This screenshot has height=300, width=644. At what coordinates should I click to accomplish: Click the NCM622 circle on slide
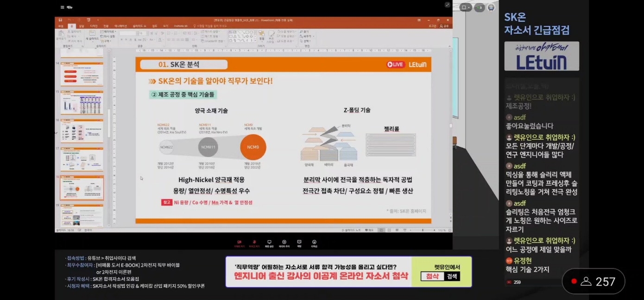coord(166,148)
